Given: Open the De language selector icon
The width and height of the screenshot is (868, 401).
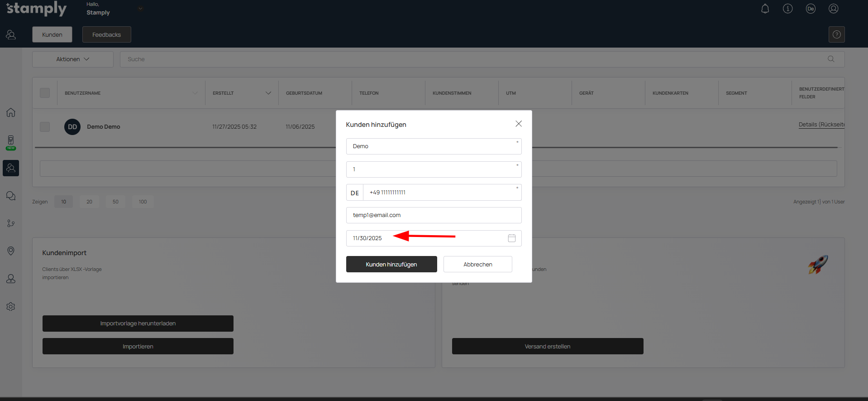Looking at the screenshot, I should pyautogui.click(x=810, y=9).
